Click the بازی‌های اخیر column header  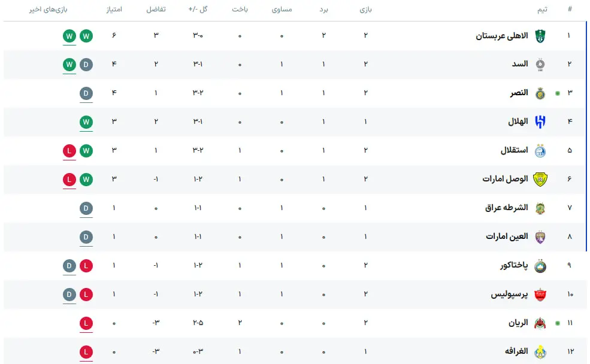click(48, 10)
